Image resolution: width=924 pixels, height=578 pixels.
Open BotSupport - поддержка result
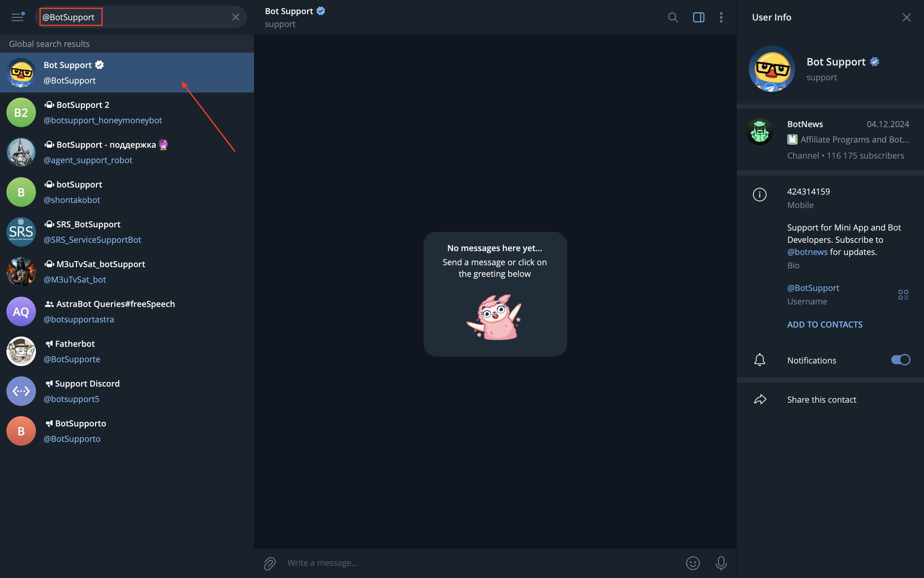point(127,152)
